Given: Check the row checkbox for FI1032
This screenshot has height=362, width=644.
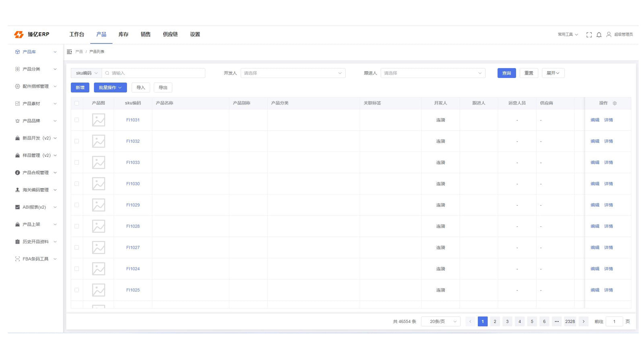Looking at the screenshot, I should (77, 141).
